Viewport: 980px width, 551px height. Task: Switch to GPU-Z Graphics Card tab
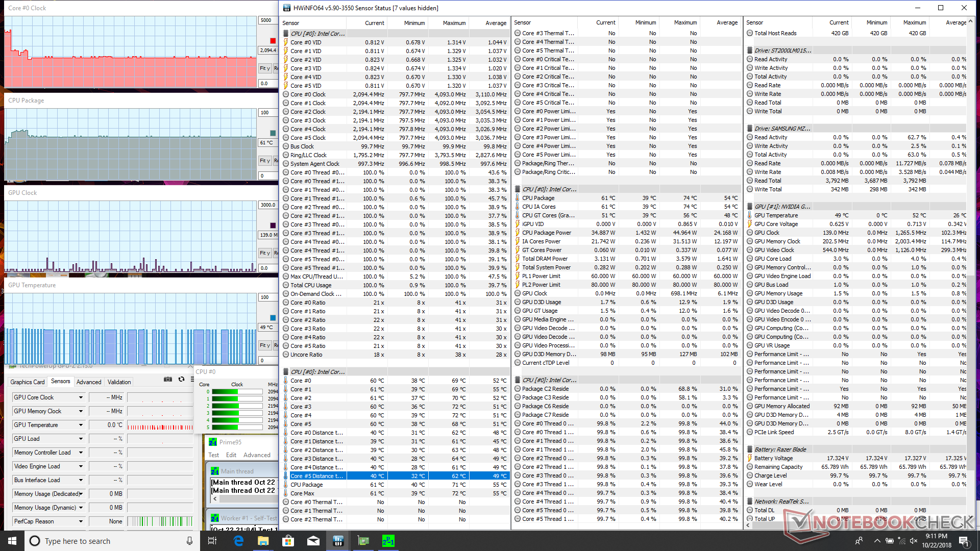[28, 382]
